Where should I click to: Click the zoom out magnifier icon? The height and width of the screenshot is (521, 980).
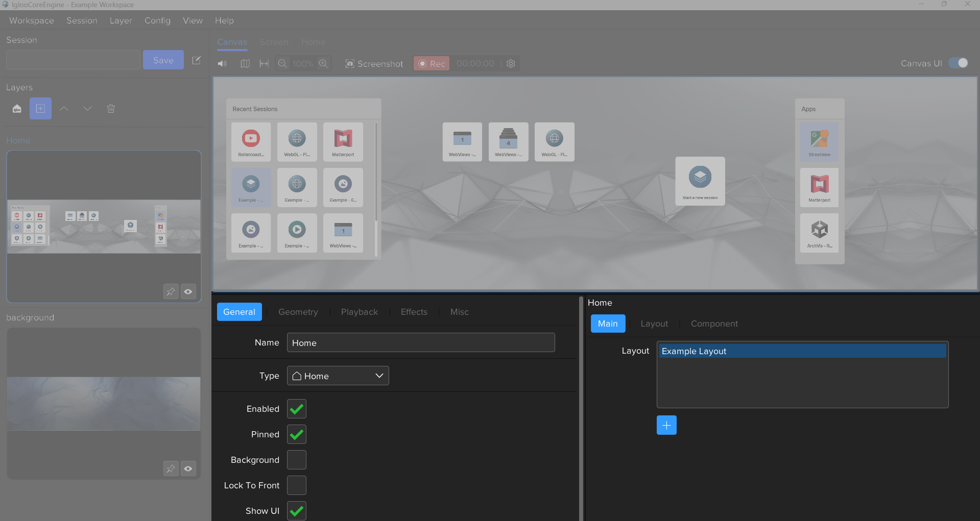[282, 64]
